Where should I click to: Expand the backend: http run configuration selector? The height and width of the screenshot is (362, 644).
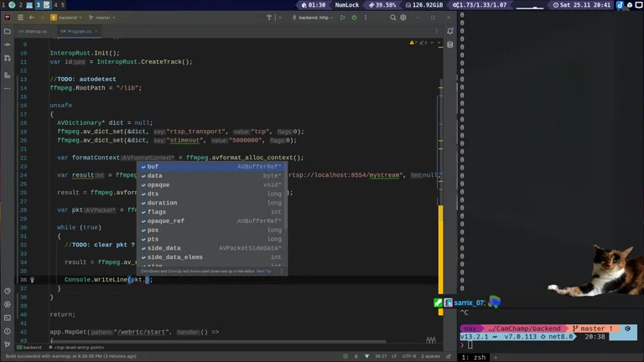(x=315, y=18)
